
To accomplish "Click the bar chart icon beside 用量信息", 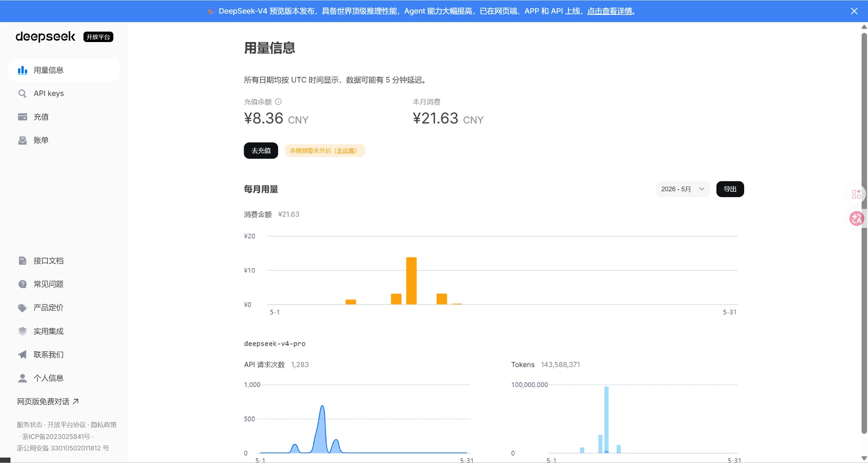I will point(22,70).
